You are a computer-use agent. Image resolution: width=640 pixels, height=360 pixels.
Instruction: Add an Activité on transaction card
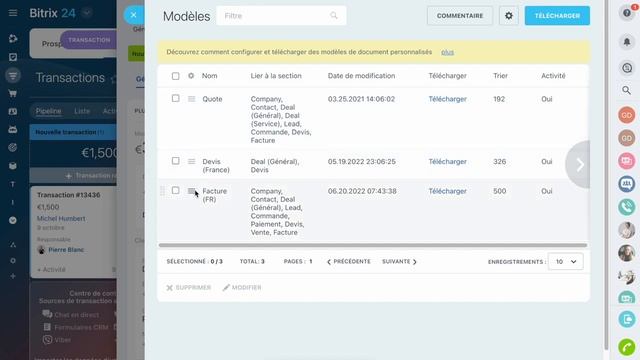point(51,270)
